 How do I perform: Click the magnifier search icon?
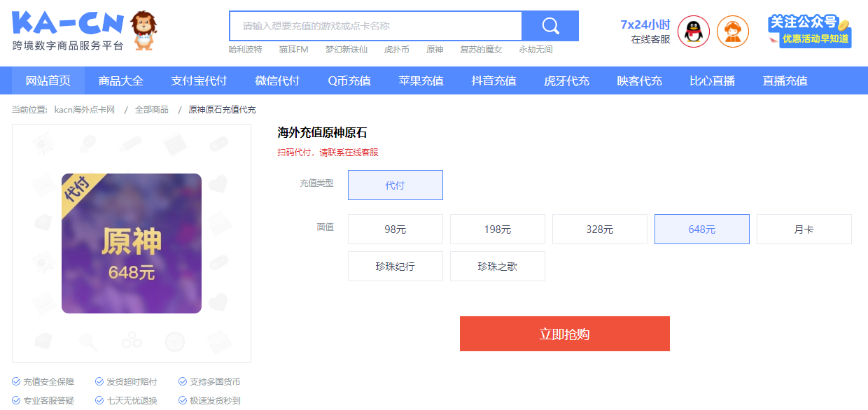click(x=550, y=26)
